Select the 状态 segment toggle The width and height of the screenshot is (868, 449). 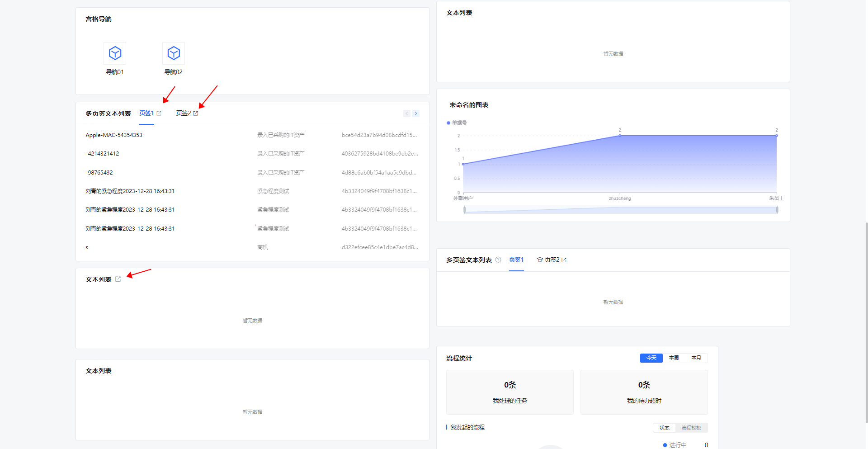point(665,428)
